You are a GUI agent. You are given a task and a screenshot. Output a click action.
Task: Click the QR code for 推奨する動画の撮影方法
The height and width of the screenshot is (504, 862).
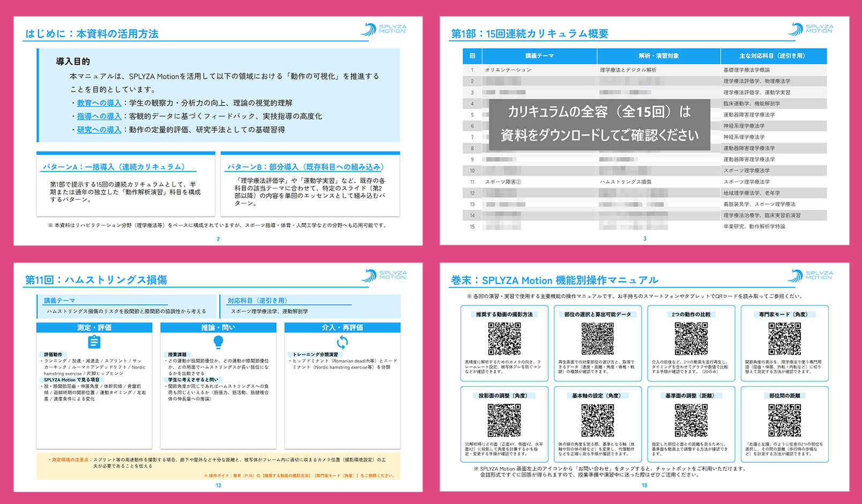[504, 339]
